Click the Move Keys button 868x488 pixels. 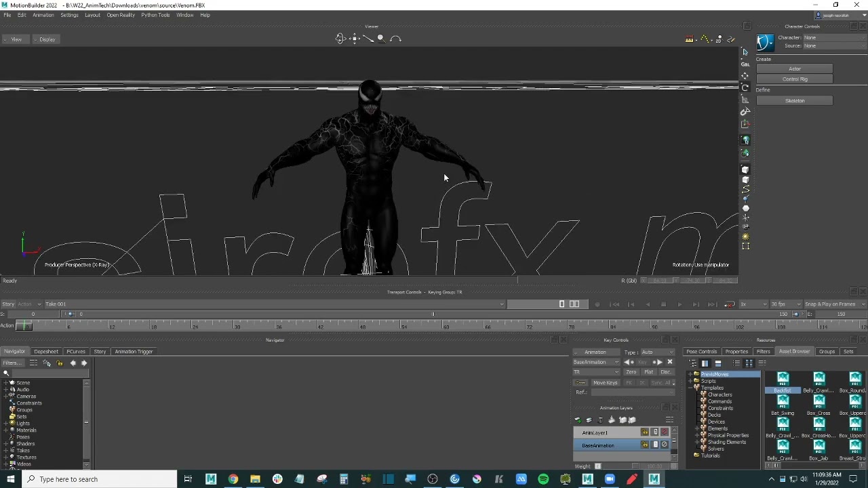coord(605,383)
